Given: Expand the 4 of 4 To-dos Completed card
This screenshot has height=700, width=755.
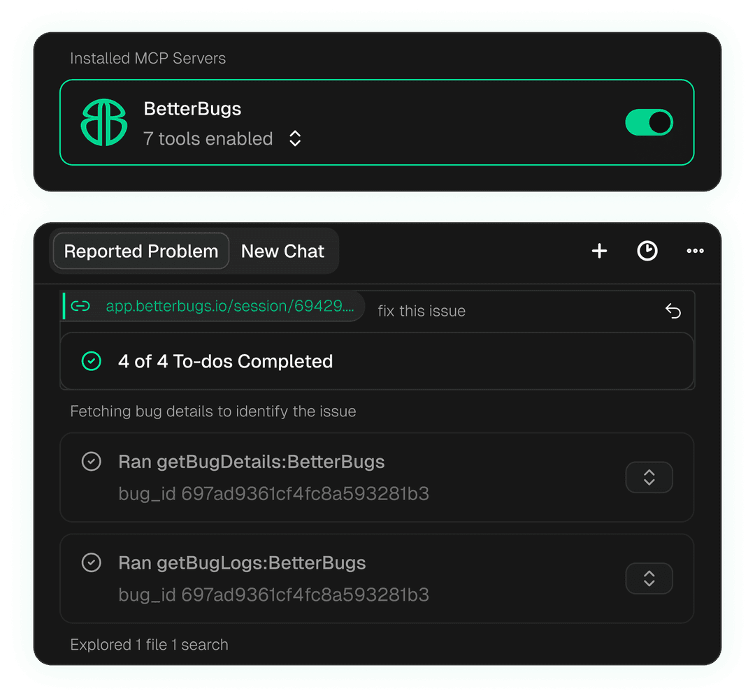Looking at the screenshot, I should [377, 360].
